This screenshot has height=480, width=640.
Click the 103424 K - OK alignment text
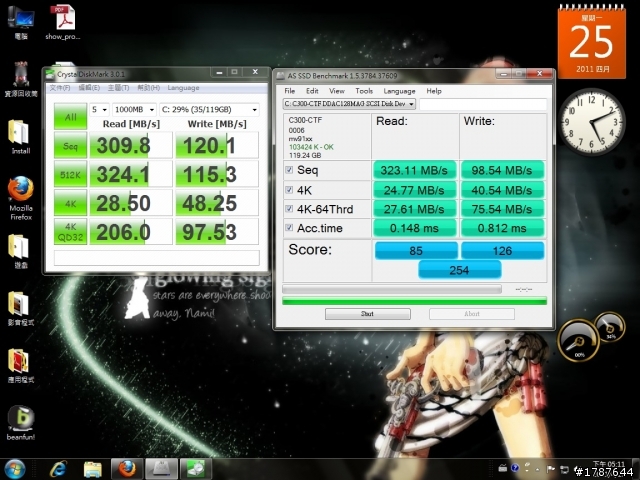311,147
